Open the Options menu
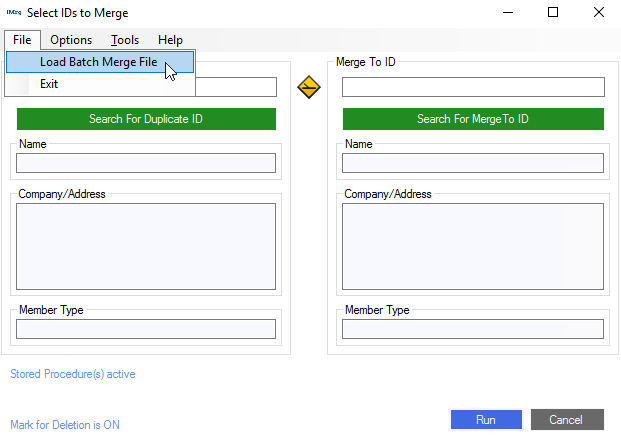Viewport: 621px width, 443px height. [x=71, y=40]
